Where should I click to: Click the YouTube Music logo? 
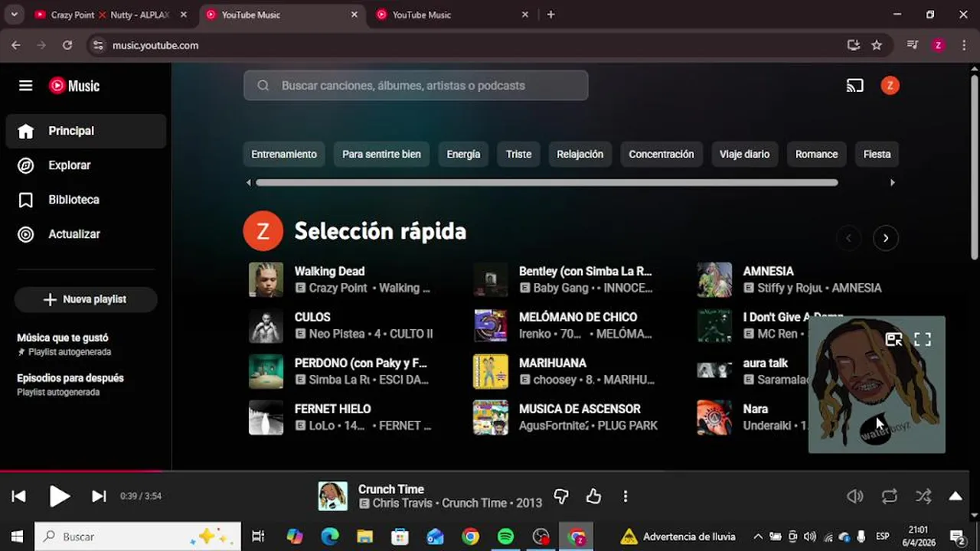74,86
